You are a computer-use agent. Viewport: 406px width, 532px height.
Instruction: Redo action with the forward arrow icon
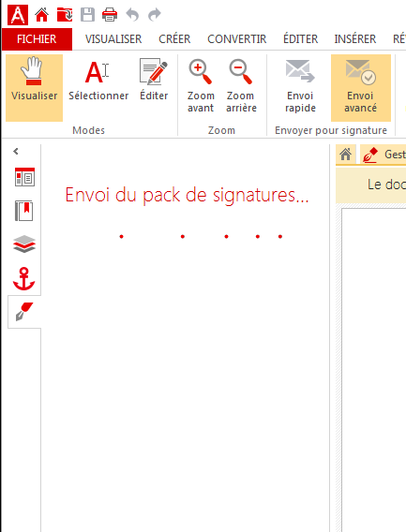[155, 15]
